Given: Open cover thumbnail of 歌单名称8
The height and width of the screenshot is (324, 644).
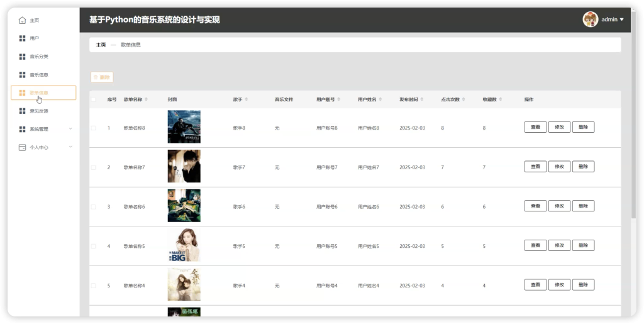Looking at the screenshot, I should tap(184, 127).
